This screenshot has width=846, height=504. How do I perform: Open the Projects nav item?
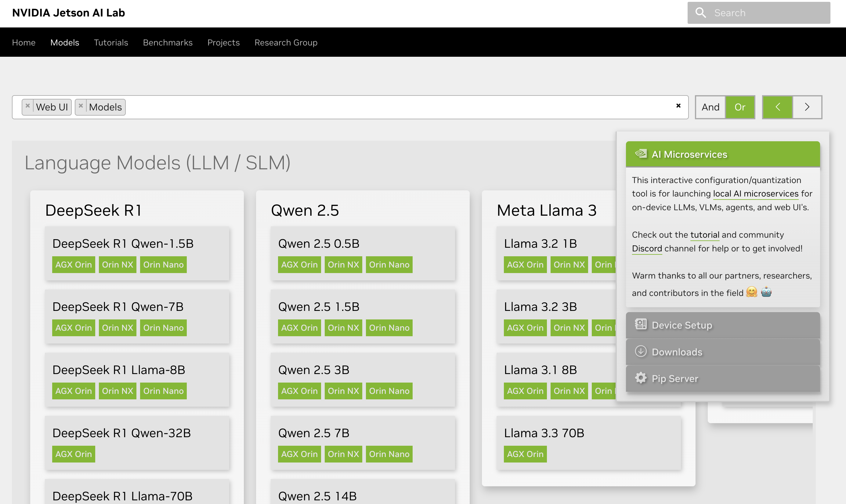point(224,42)
